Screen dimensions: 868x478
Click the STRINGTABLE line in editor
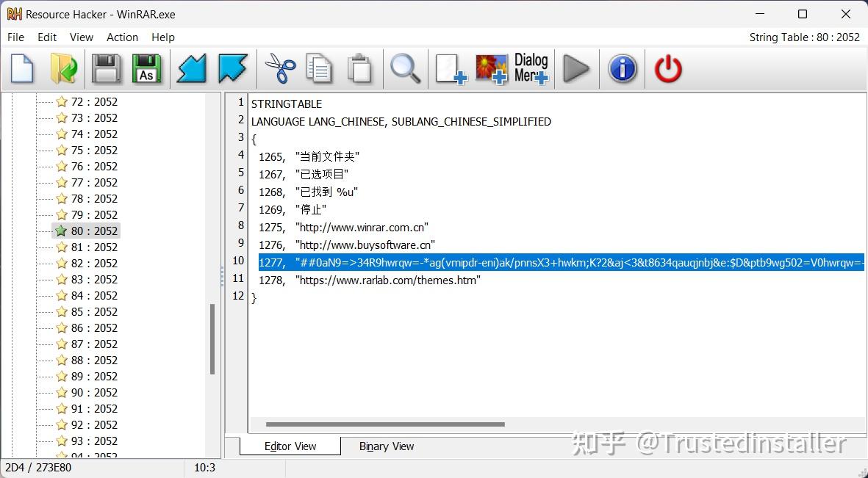pyautogui.click(x=286, y=104)
